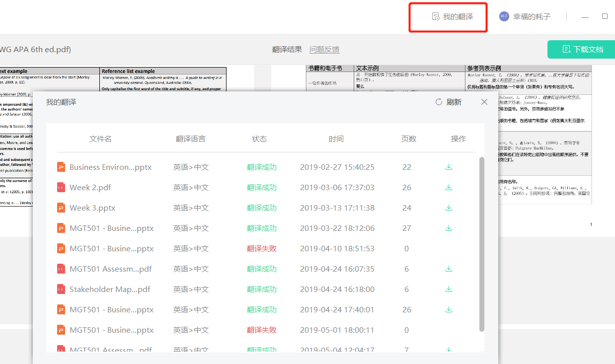Click the 刷新 refresh icon in the dialog
This screenshot has height=364, width=615.
(438, 102)
